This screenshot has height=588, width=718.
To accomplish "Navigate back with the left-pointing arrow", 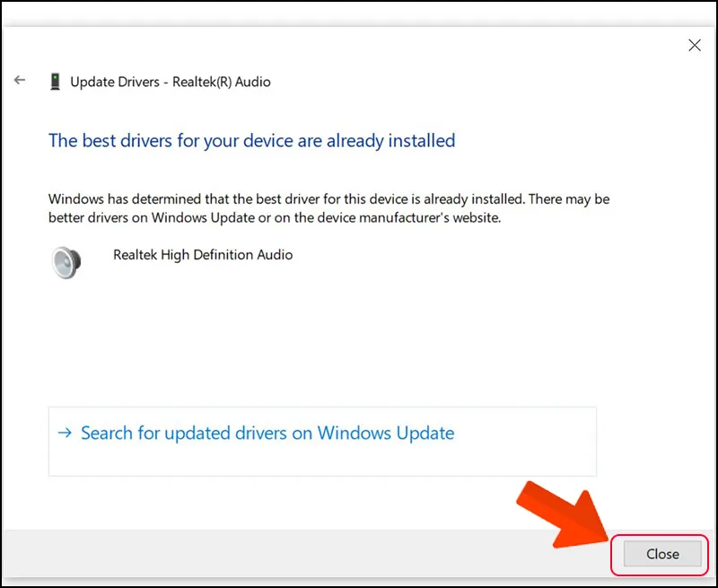I will 20,80.
